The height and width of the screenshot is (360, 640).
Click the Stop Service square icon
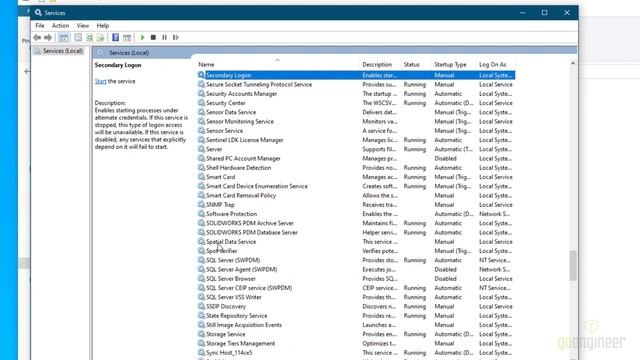click(x=153, y=38)
